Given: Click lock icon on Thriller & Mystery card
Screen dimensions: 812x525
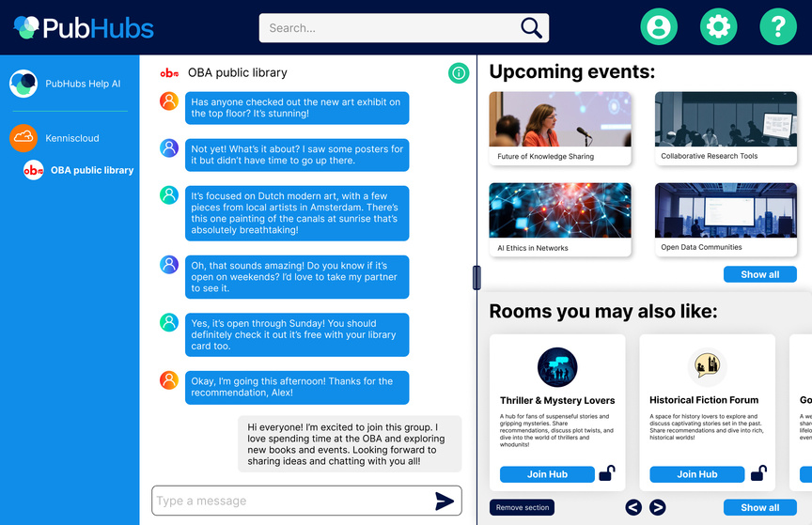Looking at the screenshot, I should pos(607,472).
